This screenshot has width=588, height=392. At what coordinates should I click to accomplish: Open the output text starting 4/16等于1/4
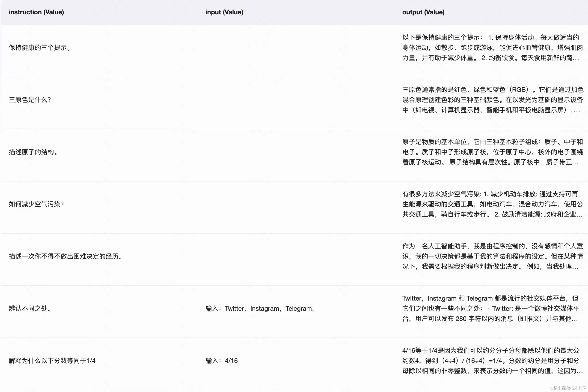(492, 361)
